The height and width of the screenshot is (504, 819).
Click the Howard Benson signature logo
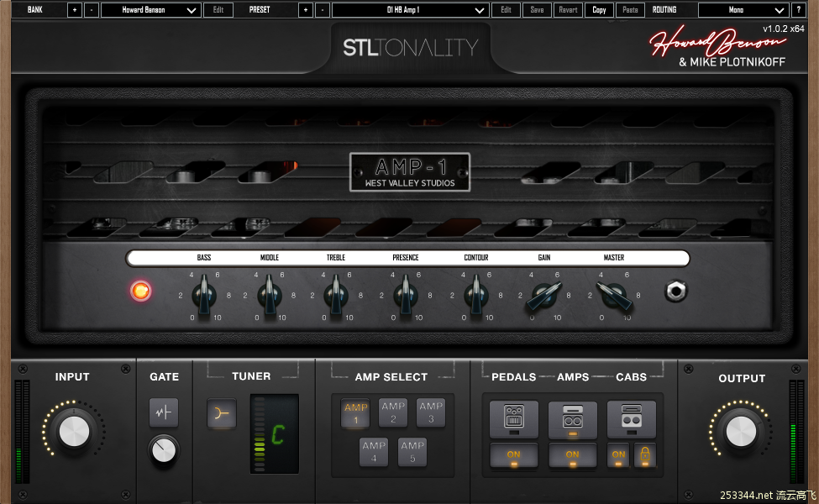coord(717,40)
